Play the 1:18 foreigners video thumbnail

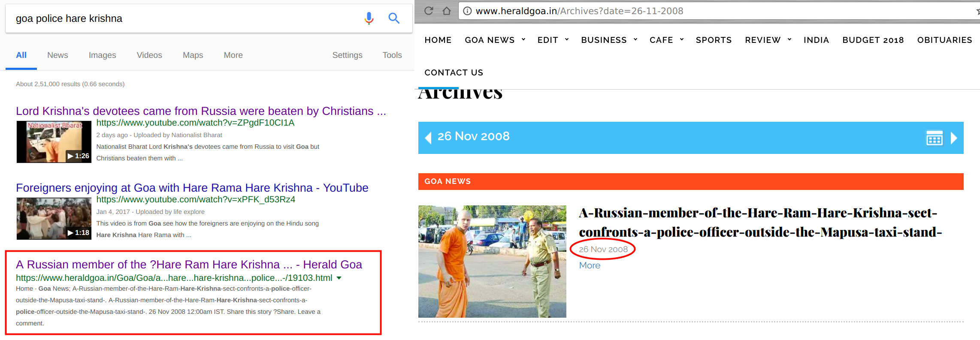click(54, 219)
